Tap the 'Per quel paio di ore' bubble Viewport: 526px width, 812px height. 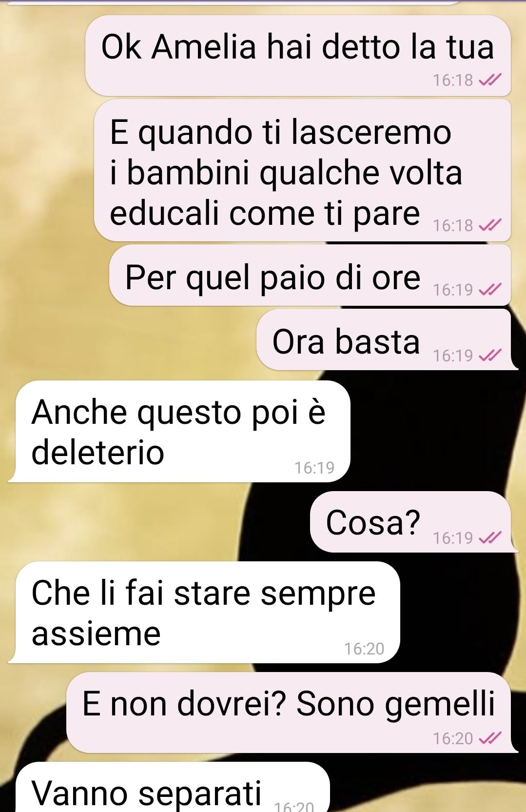pos(310,276)
